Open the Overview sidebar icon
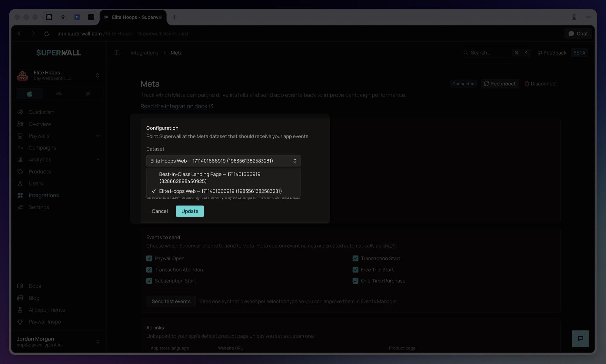Image resolution: width=606 pixels, height=364 pixels. click(x=20, y=124)
